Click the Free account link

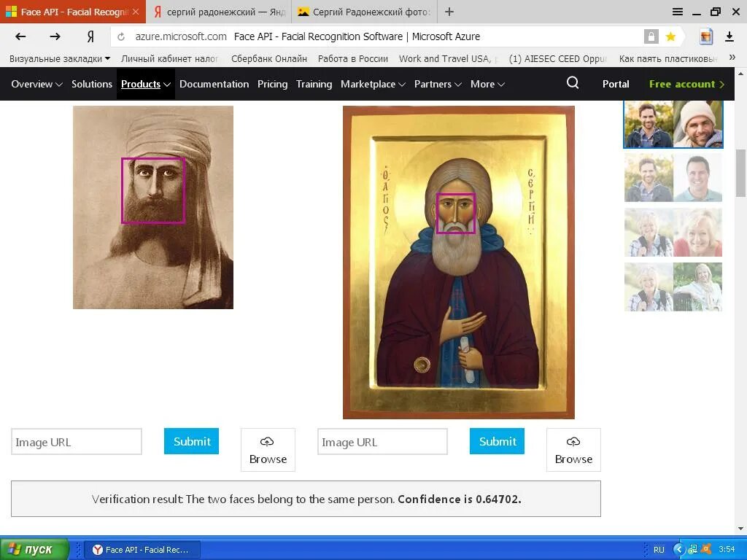point(686,84)
